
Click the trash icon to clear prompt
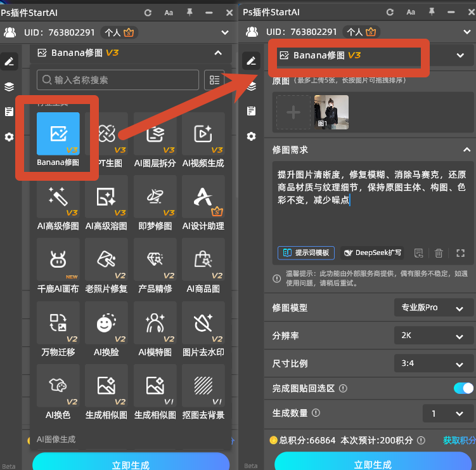tap(439, 253)
